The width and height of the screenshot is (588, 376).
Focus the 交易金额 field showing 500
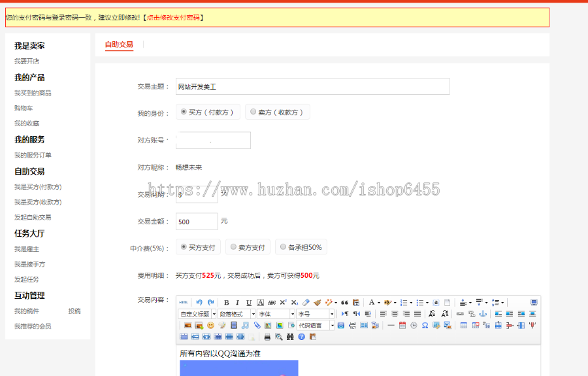tap(197, 222)
